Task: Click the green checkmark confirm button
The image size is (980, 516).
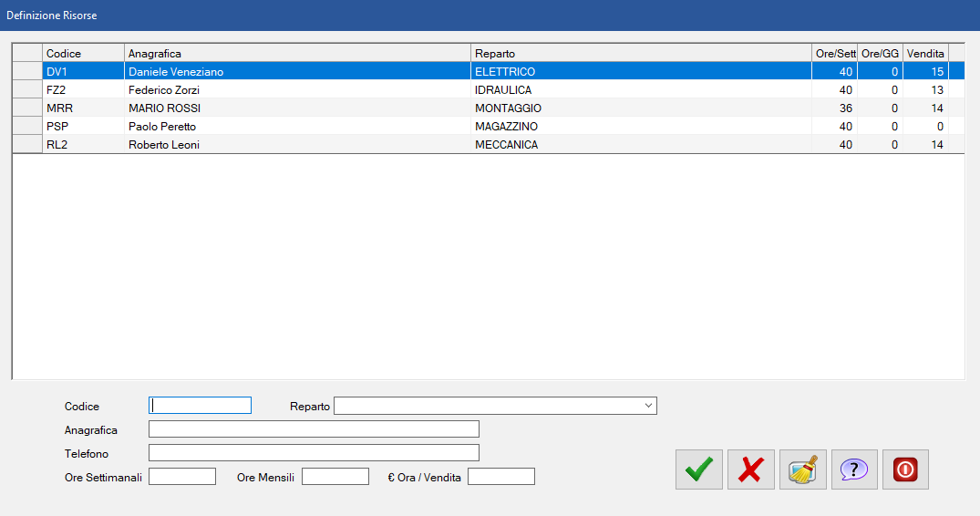Action: [699, 470]
